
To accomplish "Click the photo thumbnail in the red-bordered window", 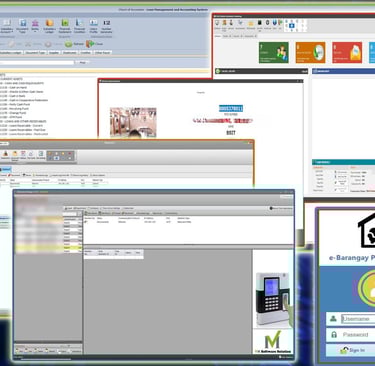I will (133, 122).
